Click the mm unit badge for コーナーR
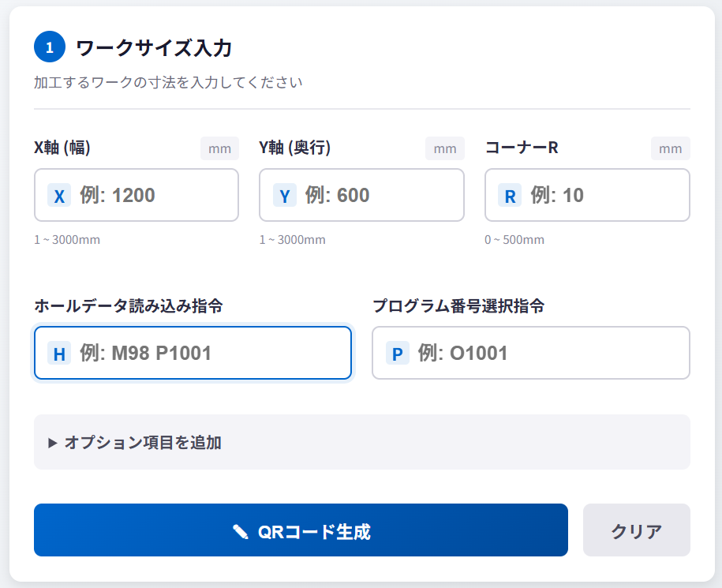This screenshot has width=722, height=588. click(670, 148)
